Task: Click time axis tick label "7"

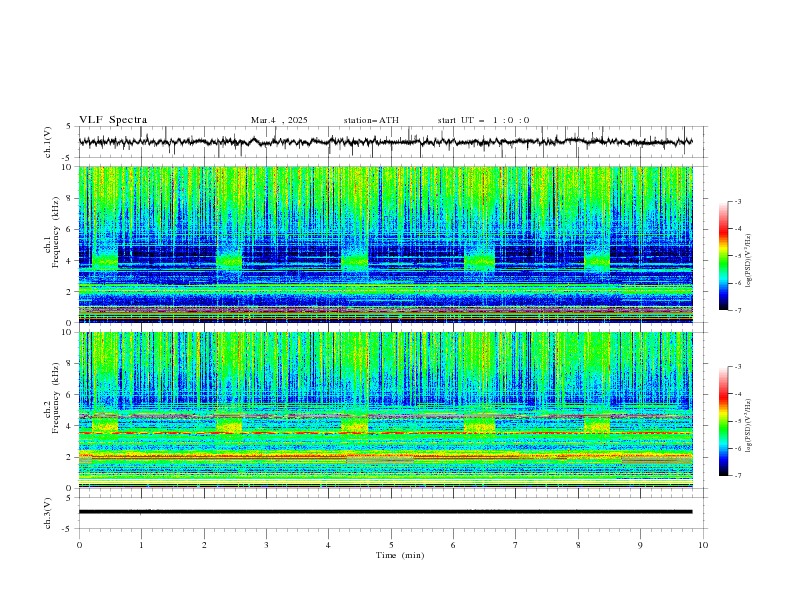Action: (x=516, y=545)
